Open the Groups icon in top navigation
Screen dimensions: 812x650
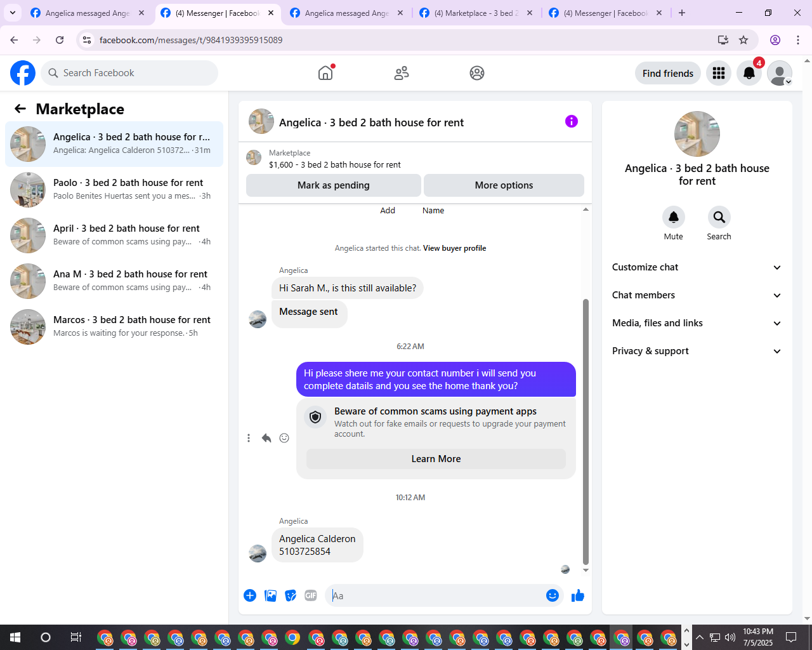(x=477, y=73)
